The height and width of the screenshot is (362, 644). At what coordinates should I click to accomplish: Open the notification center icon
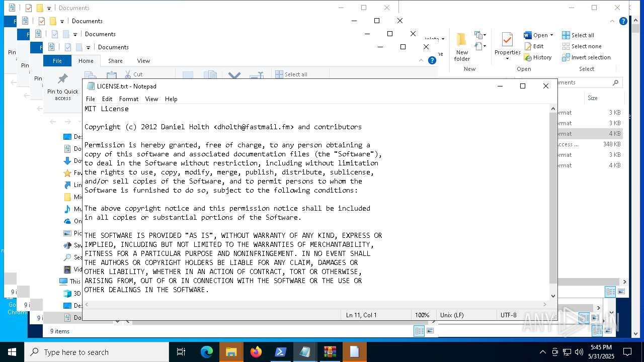point(627,352)
